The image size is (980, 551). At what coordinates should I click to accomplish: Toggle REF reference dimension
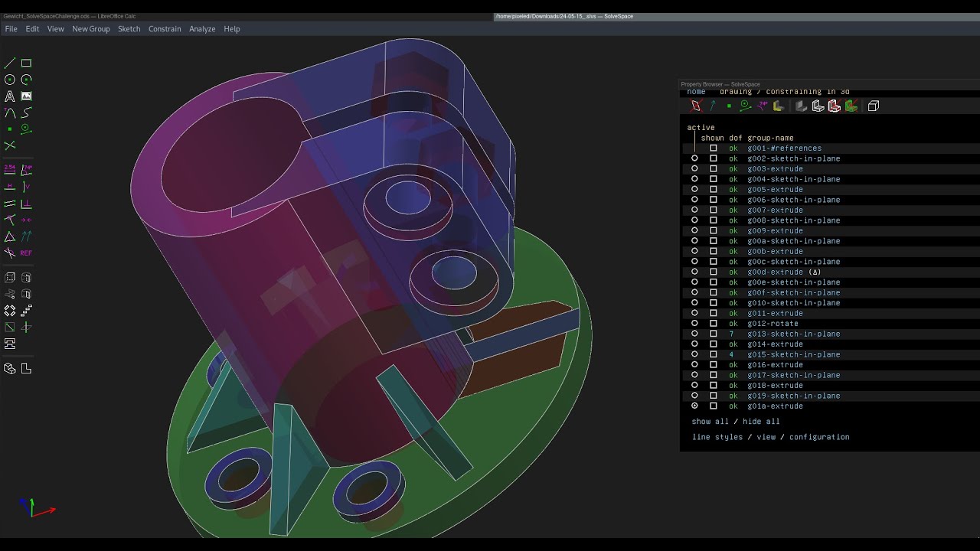click(x=26, y=253)
